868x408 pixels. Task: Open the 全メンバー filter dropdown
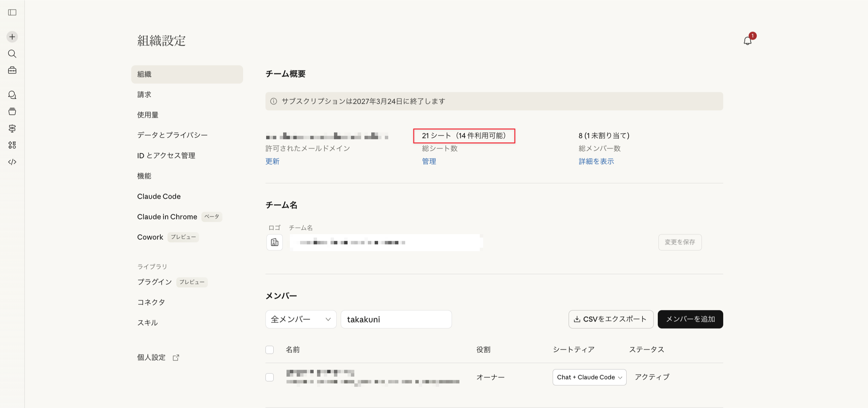300,319
